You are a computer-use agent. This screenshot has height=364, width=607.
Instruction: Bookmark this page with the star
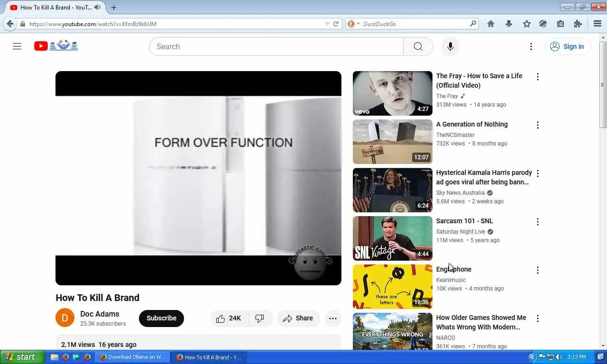(527, 24)
